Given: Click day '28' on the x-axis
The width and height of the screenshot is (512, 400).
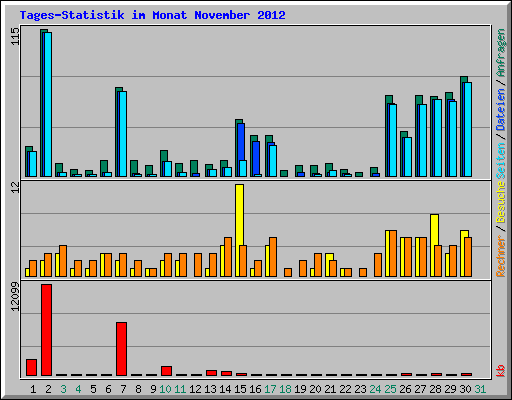Looking at the screenshot, I should [x=435, y=389].
